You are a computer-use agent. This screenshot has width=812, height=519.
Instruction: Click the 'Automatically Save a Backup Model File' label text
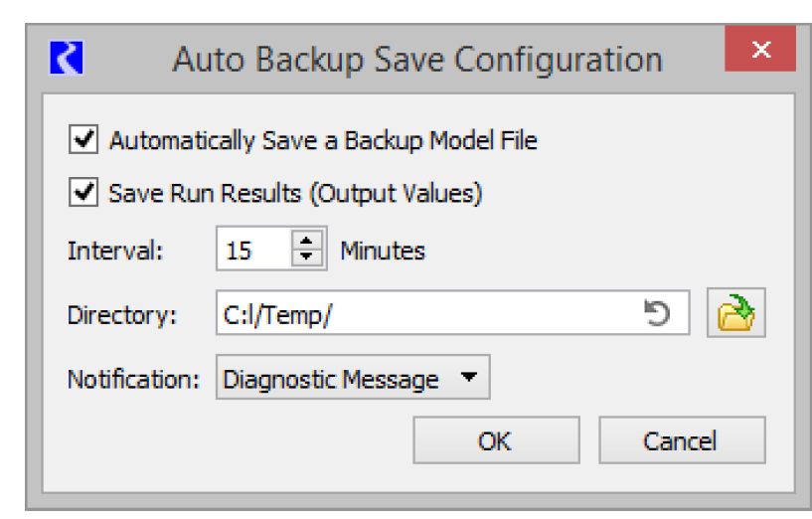[x=323, y=141]
